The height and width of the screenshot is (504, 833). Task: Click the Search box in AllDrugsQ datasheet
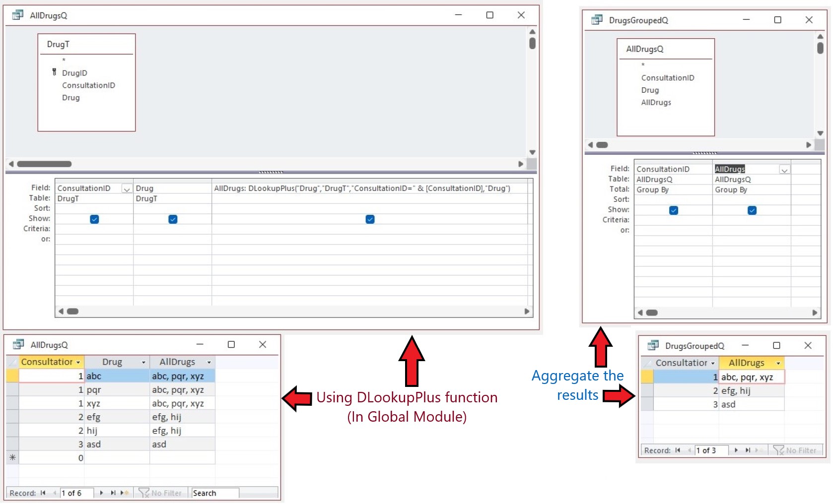click(x=214, y=493)
